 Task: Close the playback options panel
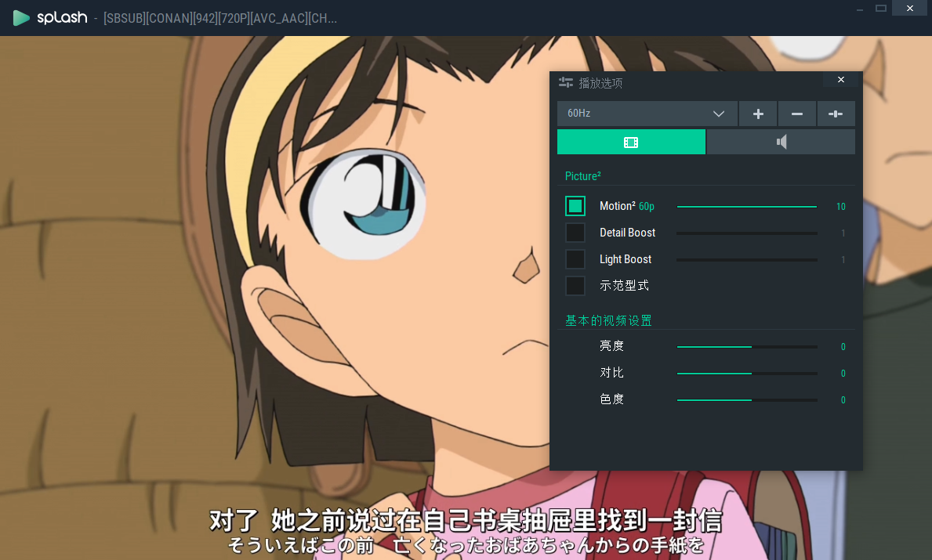click(x=841, y=80)
